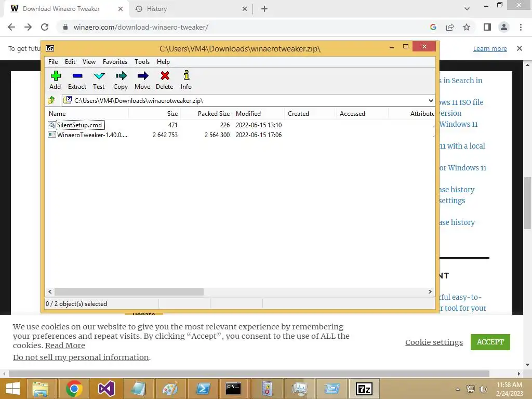532x399 pixels.
Task: Close the History tab
Action: pyautogui.click(x=245, y=9)
